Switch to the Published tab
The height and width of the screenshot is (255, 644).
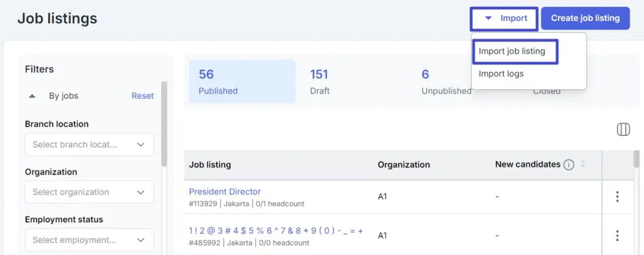pos(242,81)
